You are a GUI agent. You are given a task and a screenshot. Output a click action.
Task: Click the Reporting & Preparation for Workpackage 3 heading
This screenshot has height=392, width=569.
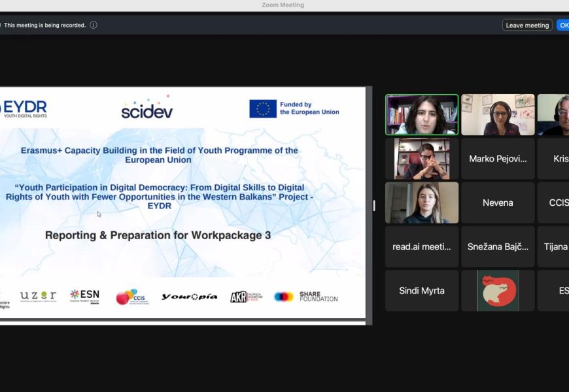(158, 235)
